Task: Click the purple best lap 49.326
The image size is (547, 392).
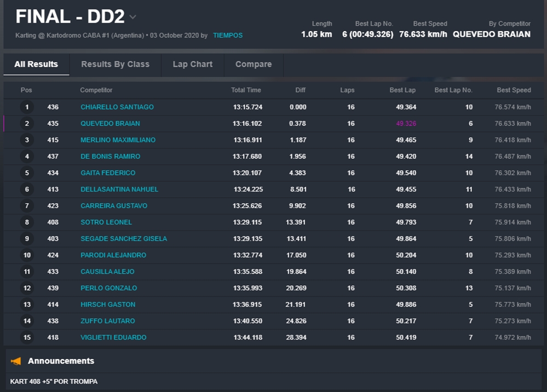Action: tap(406, 124)
